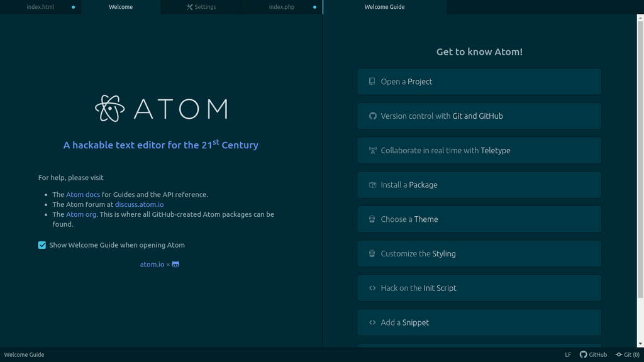This screenshot has width=644, height=362.
Task: Expand the Install a Package section
Action: pos(479,185)
